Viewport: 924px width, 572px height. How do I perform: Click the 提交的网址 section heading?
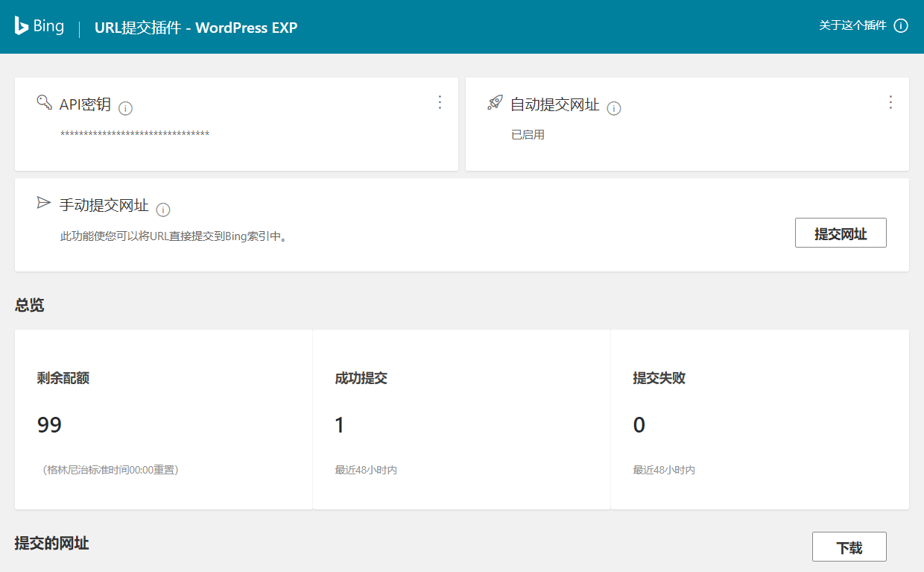[51, 544]
